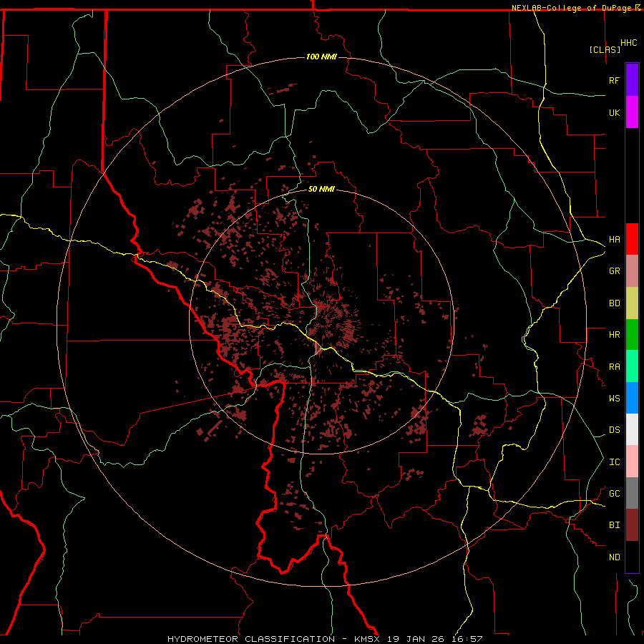Click the 'ND' legend label
This screenshot has height=644, width=644.
coord(614,557)
